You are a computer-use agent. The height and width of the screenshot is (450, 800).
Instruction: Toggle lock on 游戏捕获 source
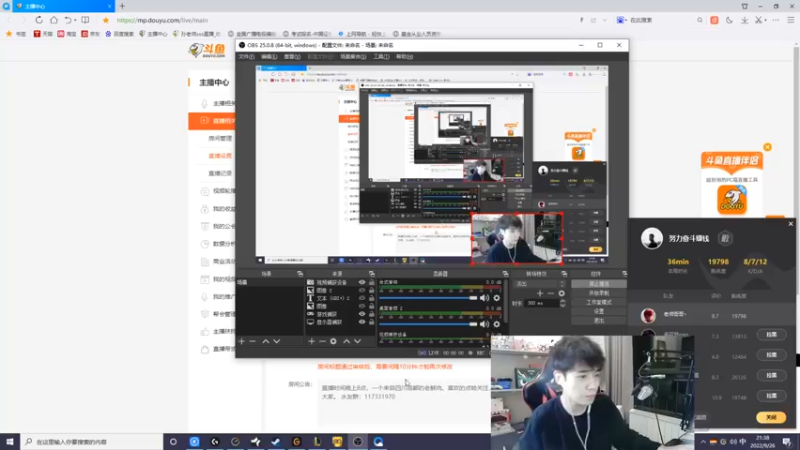coord(371,314)
